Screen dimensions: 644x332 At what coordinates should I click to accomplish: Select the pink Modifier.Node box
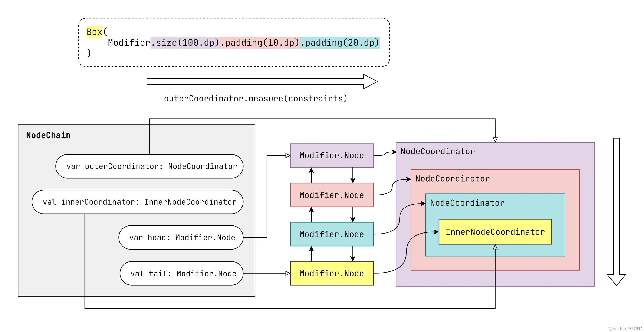[x=332, y=195]
